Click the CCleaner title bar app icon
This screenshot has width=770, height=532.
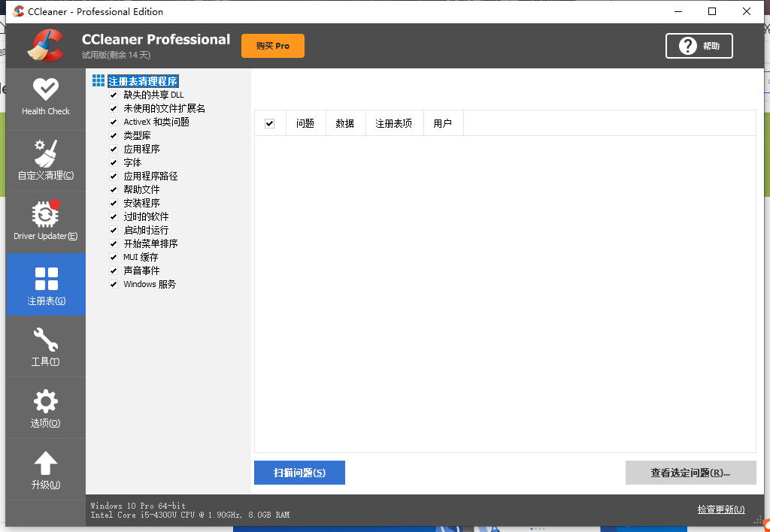[x=19, y=11]
